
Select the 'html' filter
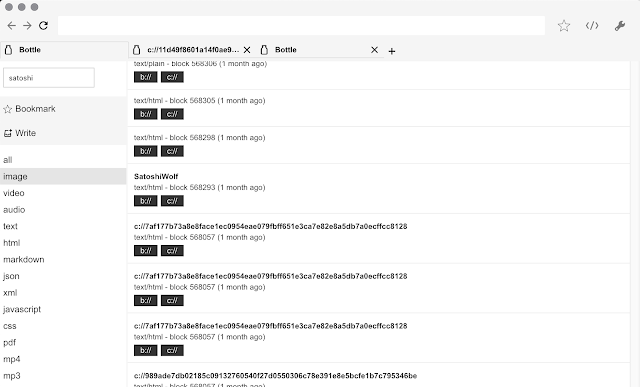click(63, 243)
